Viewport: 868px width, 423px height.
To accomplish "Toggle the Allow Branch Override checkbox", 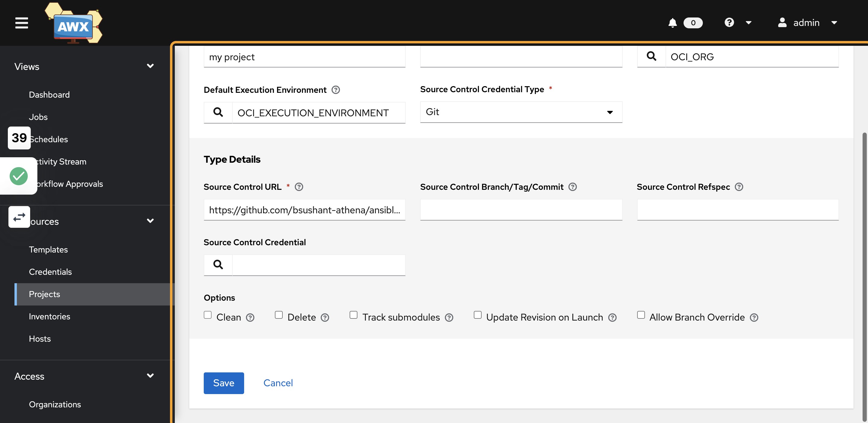I will (x=641, y=315).
